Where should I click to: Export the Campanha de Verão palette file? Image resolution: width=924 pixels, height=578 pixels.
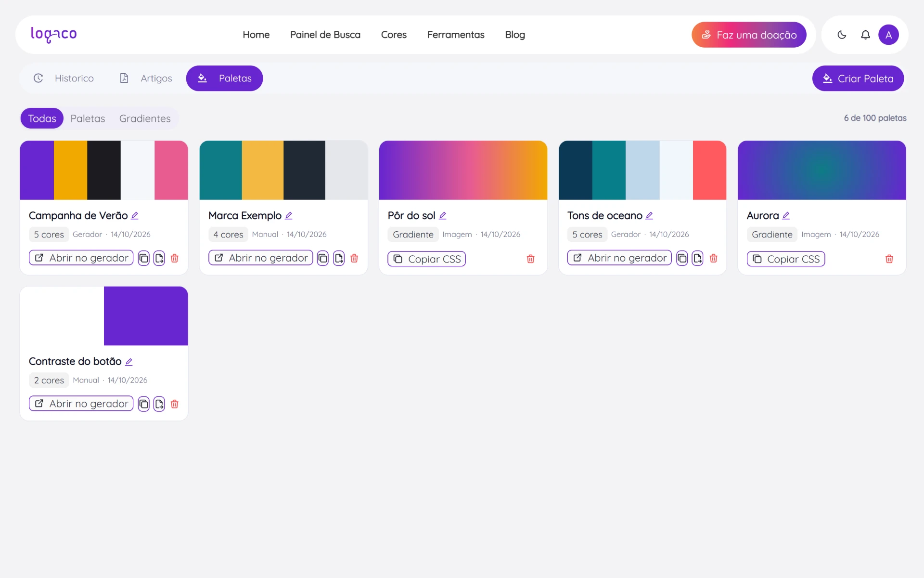pos(159,258)
